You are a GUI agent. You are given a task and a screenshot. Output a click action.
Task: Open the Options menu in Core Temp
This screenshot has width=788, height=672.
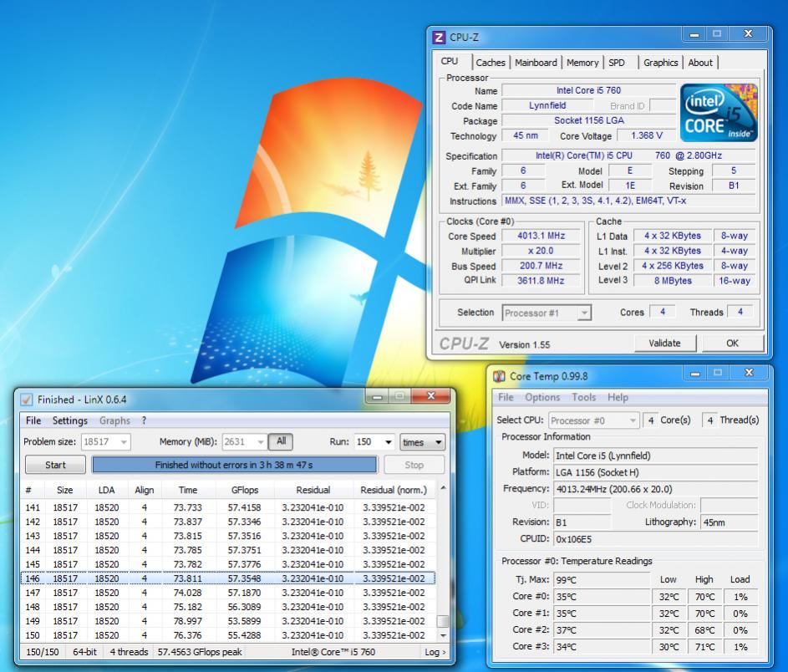click(x=542, y=397)
